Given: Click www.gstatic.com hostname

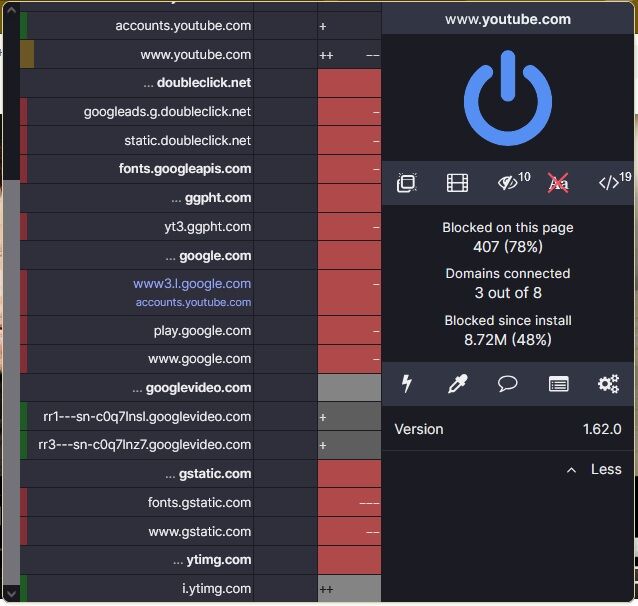Looking at the screenshot, I should [x=200, y=531].
